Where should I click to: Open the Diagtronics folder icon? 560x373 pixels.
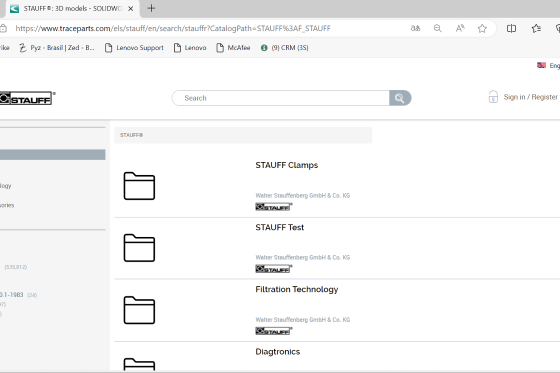139,364
